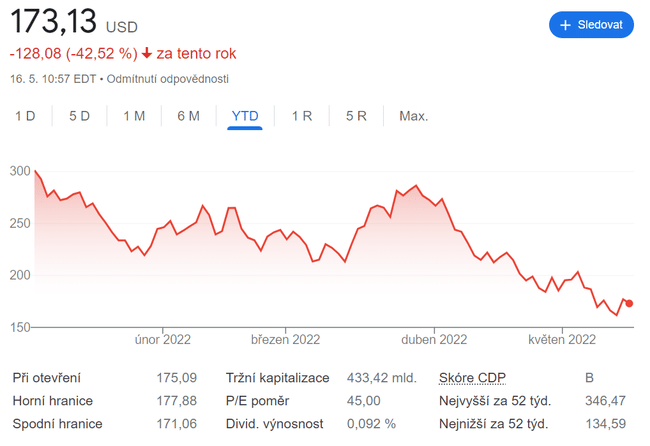Select the 1 M chart range
The height and width of the screenshot is (446, 650).
(x=134, y=116)
